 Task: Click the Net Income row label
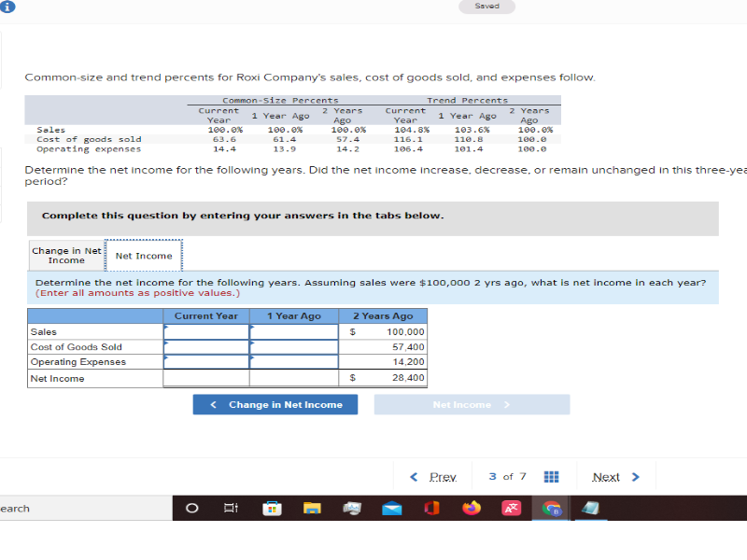tap(57, 379)
